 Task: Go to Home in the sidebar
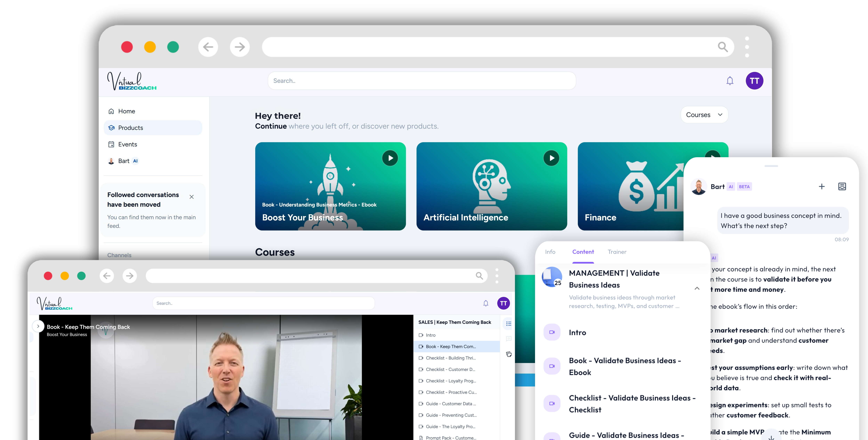153,111
